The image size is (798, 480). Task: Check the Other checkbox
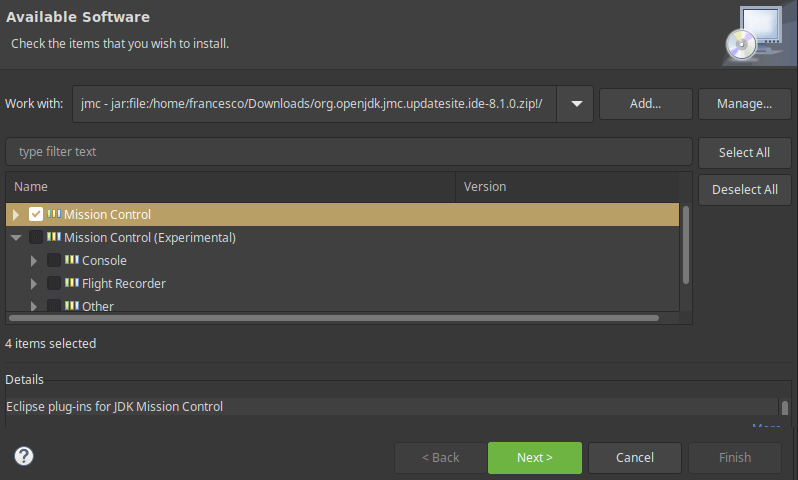pos(54,305)
